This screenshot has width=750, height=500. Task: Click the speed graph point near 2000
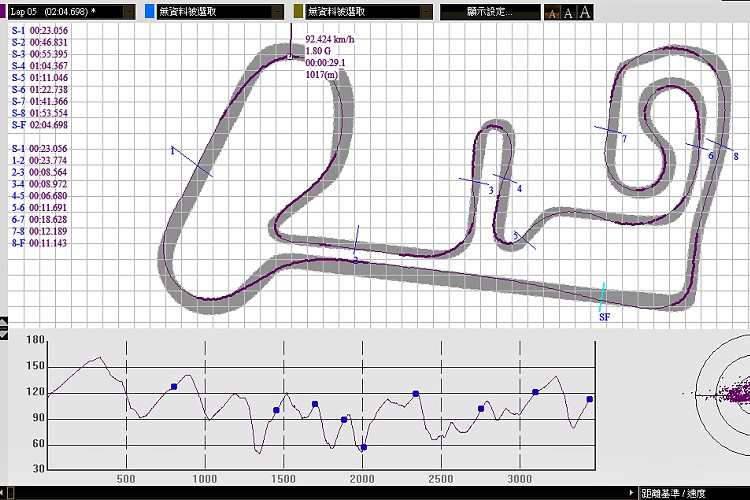click(x=363, y=447)
